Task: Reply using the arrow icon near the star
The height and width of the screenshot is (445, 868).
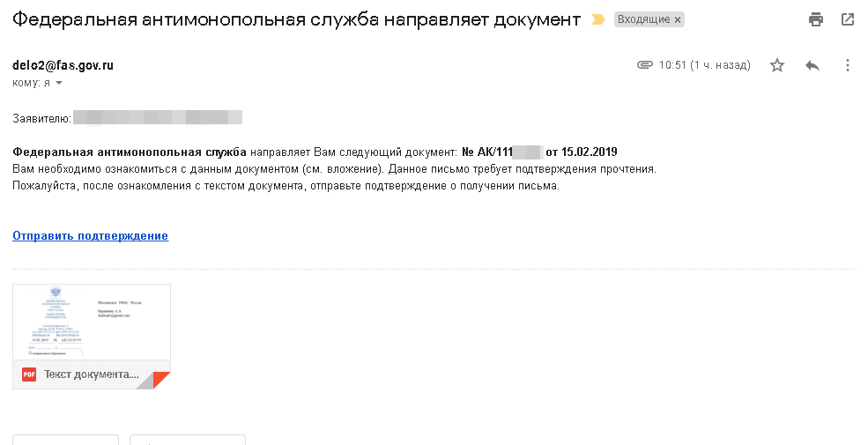Action: [x=812, y=65]
